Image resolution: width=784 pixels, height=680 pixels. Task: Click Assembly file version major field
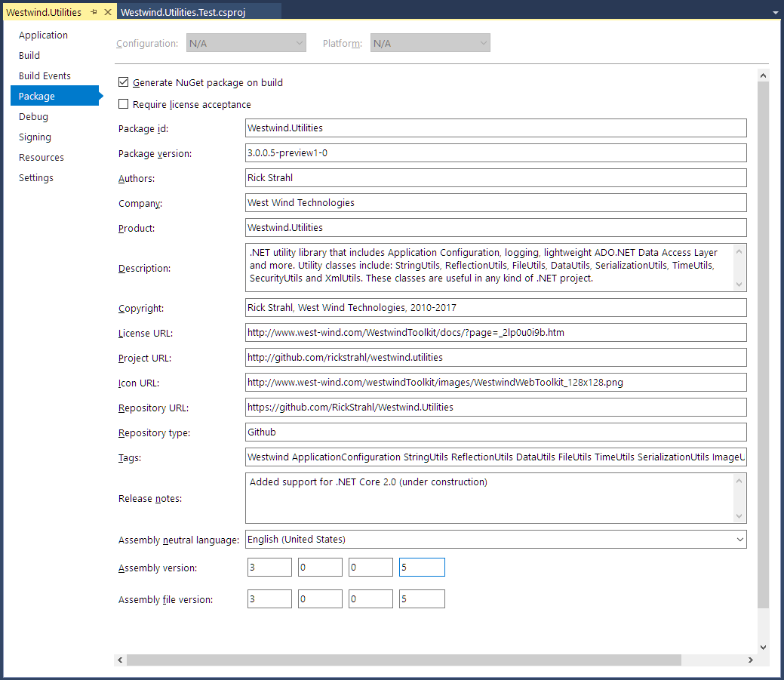tap(269, 599)
